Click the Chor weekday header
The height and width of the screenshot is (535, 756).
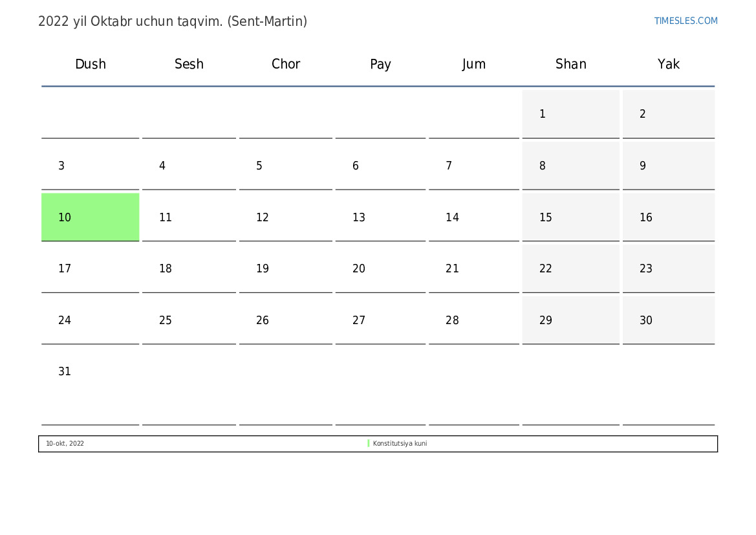point(285,64)
